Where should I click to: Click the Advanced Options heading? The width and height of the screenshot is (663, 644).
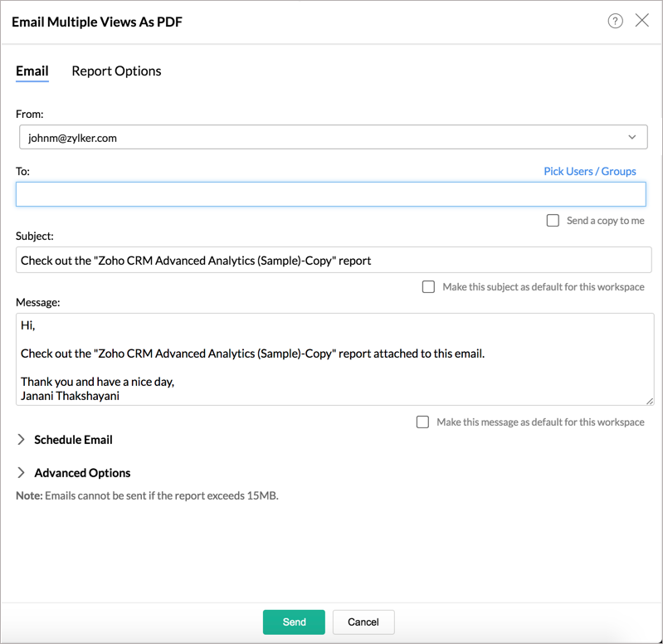(82, 473)
